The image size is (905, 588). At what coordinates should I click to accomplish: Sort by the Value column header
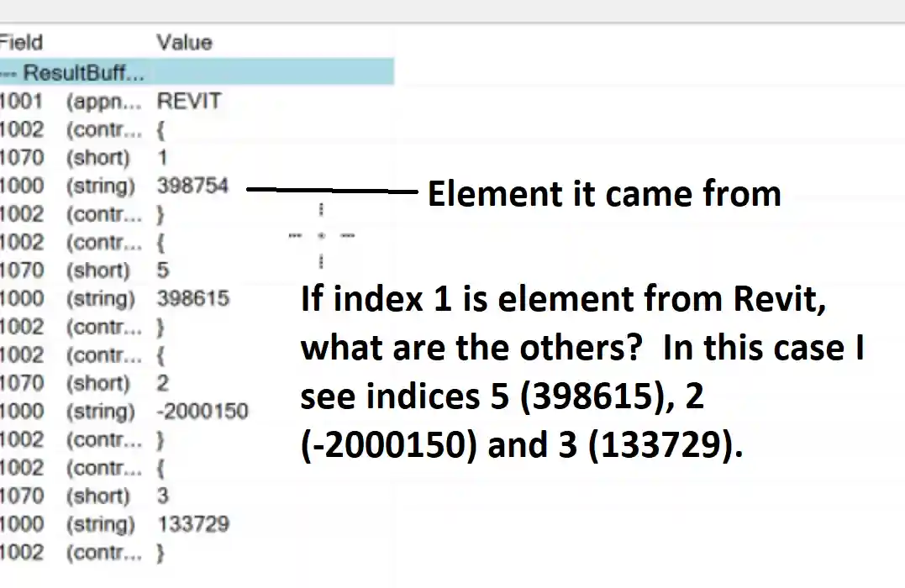point(184,42)
